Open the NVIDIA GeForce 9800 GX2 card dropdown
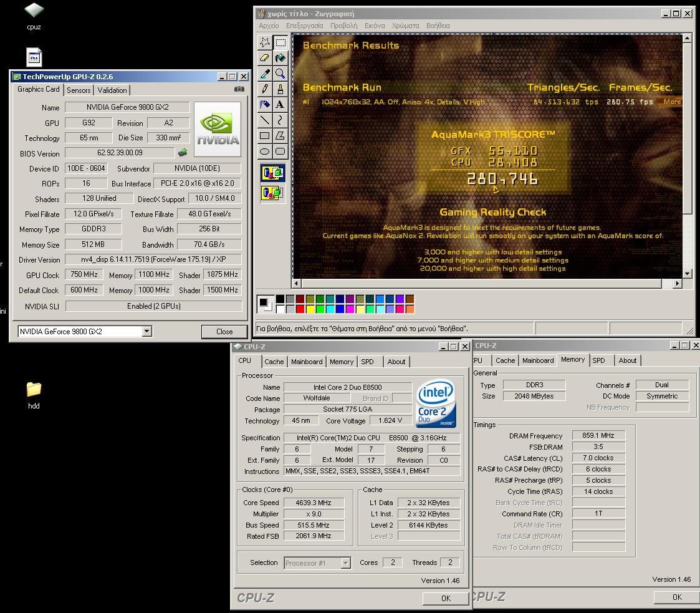Image resolution: width=700 pixels, height=613 pixels. [x=147, y=331]
